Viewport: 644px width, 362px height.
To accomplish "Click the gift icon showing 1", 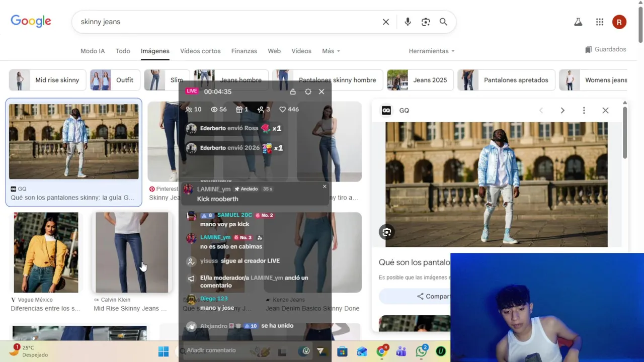I will point(239,109).
